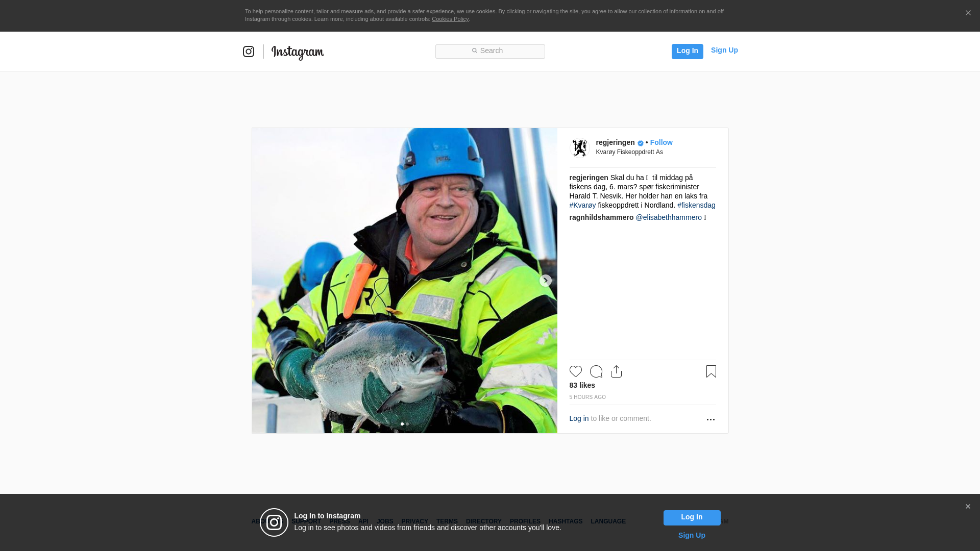Save post with bookmark icon
Screen dimensions: 980x551
click(711, 371)
